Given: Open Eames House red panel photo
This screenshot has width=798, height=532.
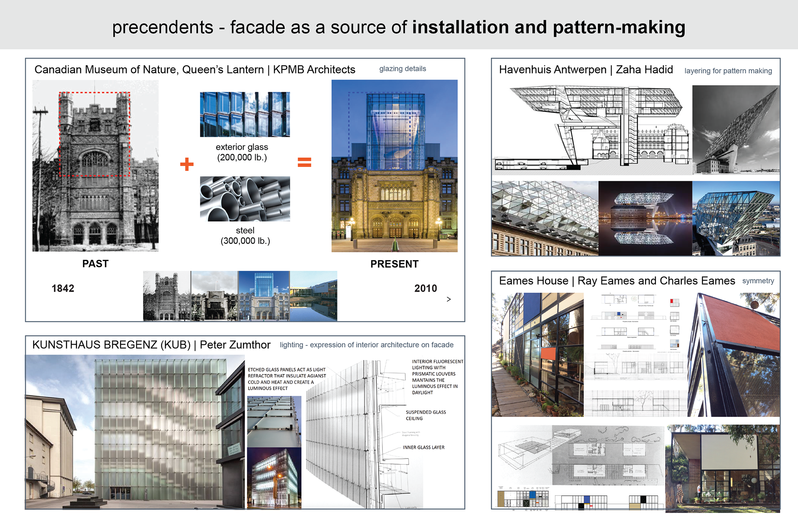Looking at the screenshot, I should point(734,355).
